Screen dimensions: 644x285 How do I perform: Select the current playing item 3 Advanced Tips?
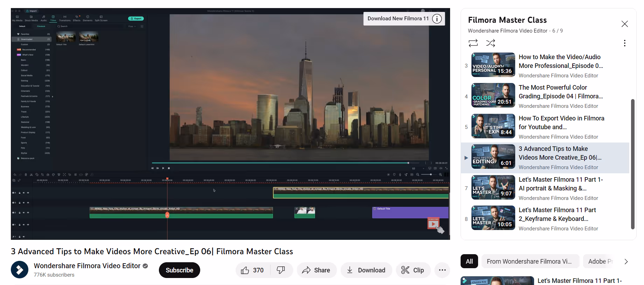coord(545,158)
